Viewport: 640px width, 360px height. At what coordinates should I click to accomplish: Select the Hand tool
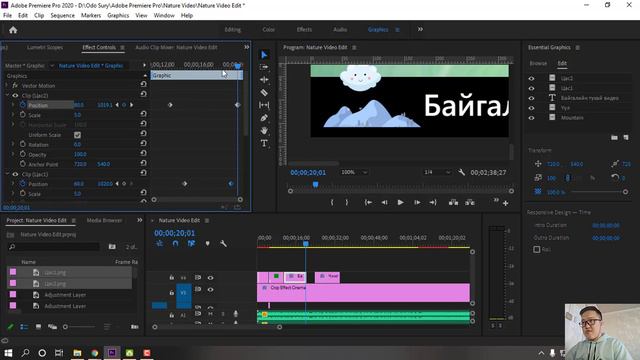[x=264, y=131]
